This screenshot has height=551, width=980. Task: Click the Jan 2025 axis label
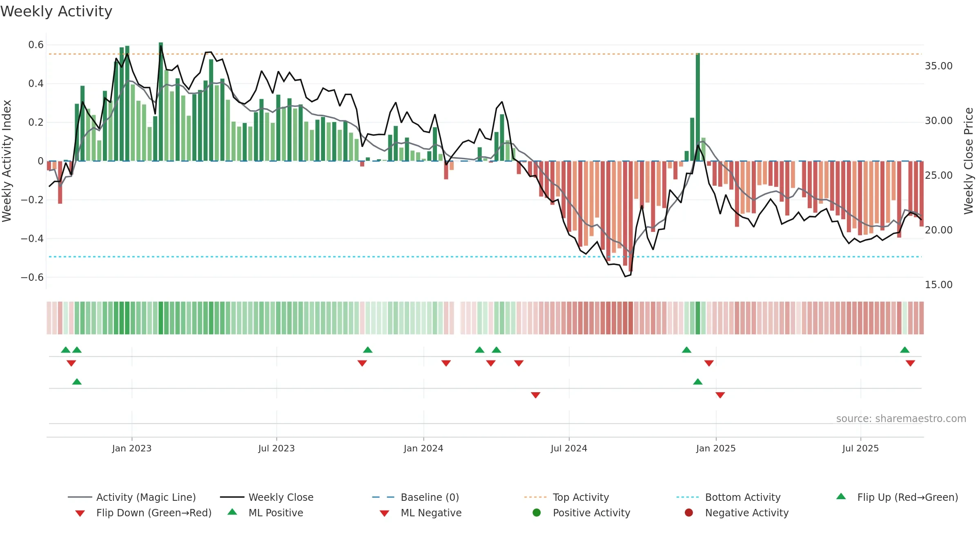716,448
